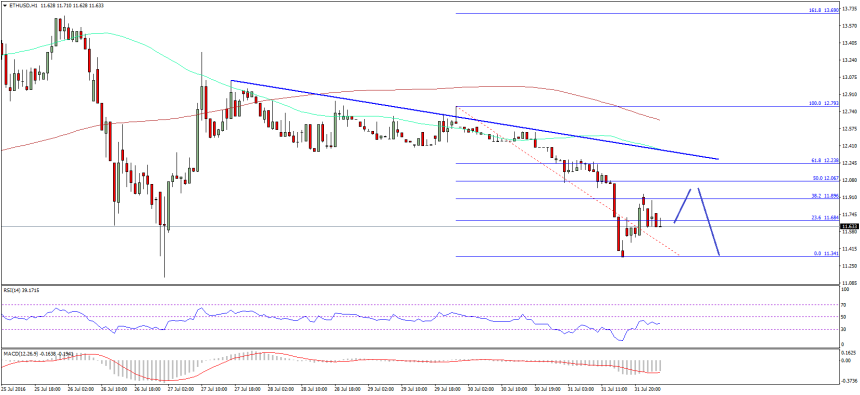Select the 100.0 12.793 Fibonacci level label

(x=823, y=103)
